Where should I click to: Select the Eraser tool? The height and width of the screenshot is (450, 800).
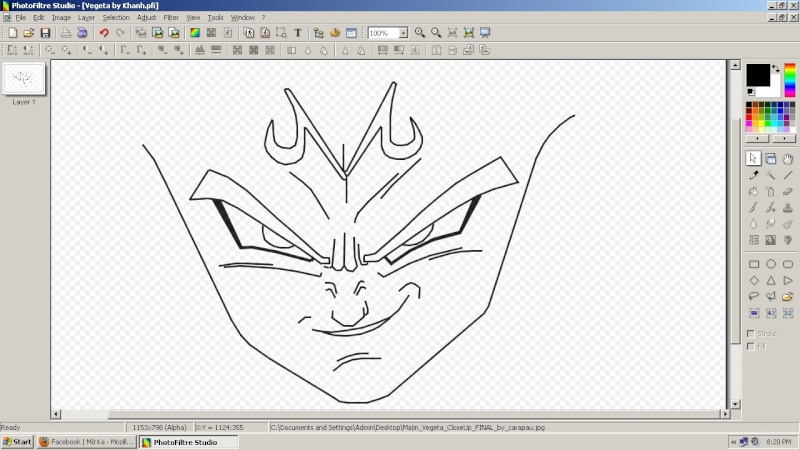(788, 191)
